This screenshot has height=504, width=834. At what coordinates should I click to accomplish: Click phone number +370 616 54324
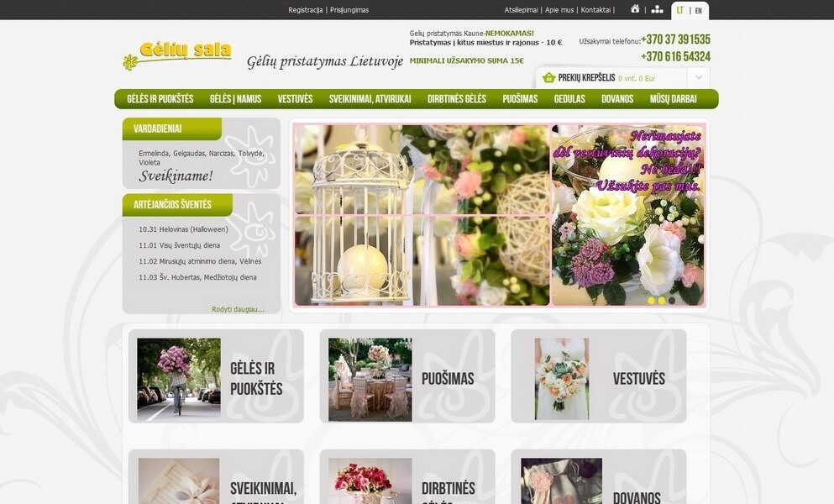pos(675,56)
